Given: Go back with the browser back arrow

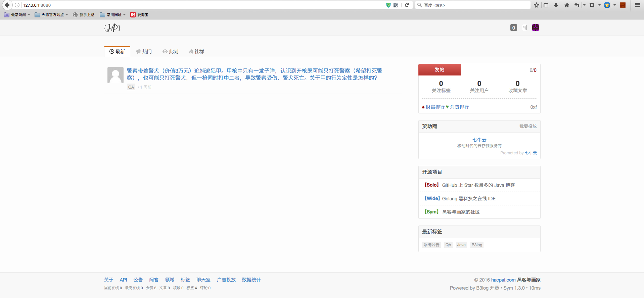Looking at the screenshot, I should pos(7,5).
